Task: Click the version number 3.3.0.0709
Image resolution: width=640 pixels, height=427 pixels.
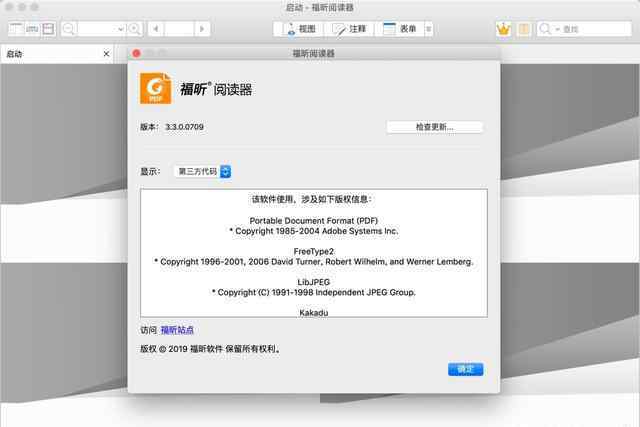Action: click(184, 127)
